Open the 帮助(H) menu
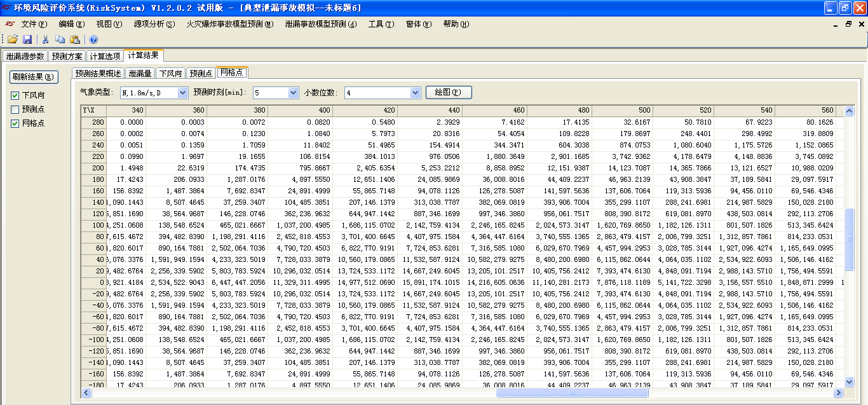This screenshot has width=868, height=405. pos(456,24)
